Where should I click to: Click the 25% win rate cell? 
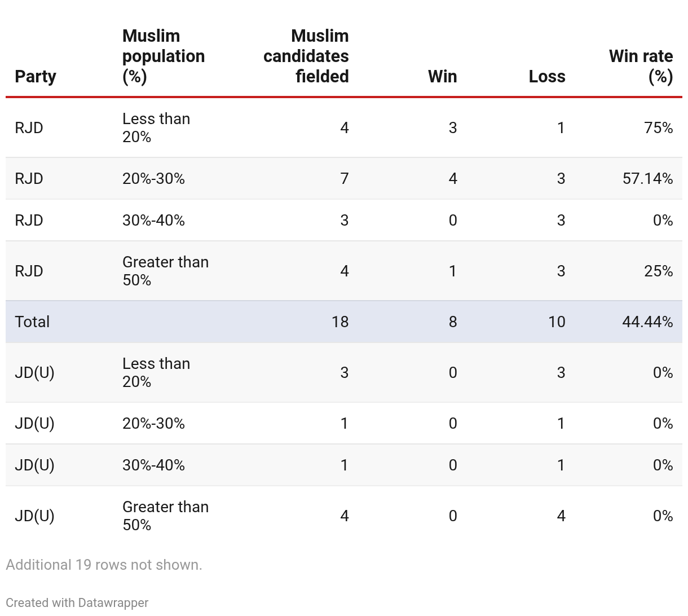(x=658, y=271)
